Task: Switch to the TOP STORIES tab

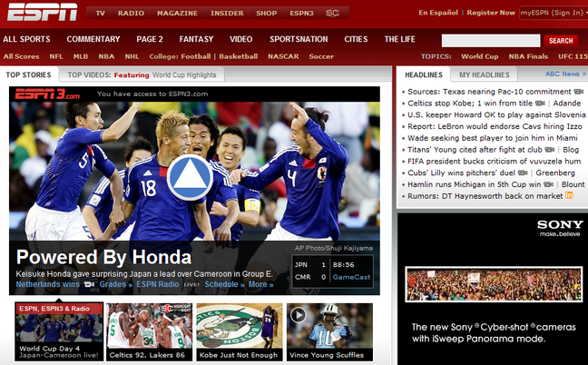Action: pyautogui.click(x=28, y=74)
